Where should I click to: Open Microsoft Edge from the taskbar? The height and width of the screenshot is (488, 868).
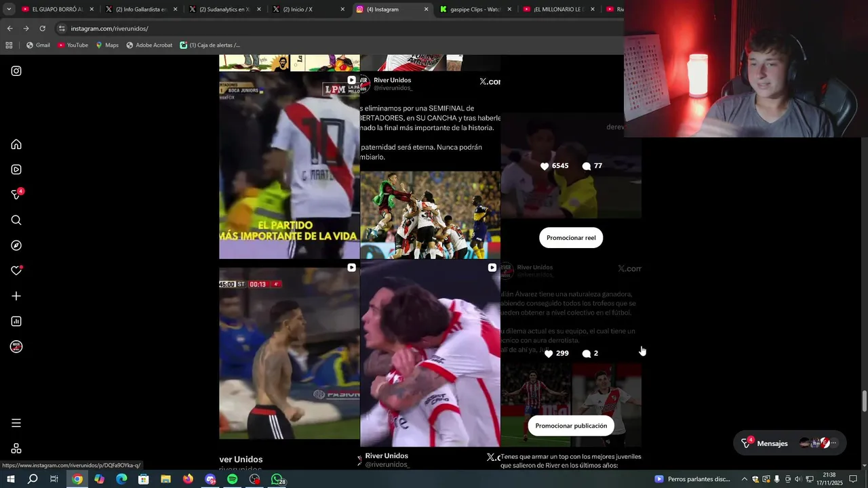121,479
